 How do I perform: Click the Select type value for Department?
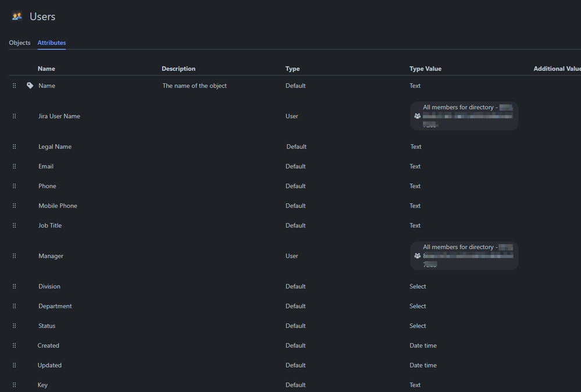[418, 306]
